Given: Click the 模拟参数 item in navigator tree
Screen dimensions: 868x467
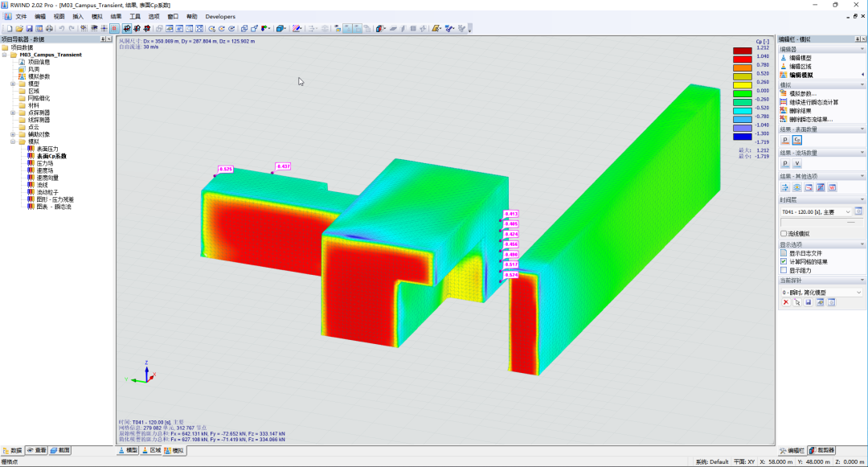Looking at the screenshot, I should tap(39, 76).
